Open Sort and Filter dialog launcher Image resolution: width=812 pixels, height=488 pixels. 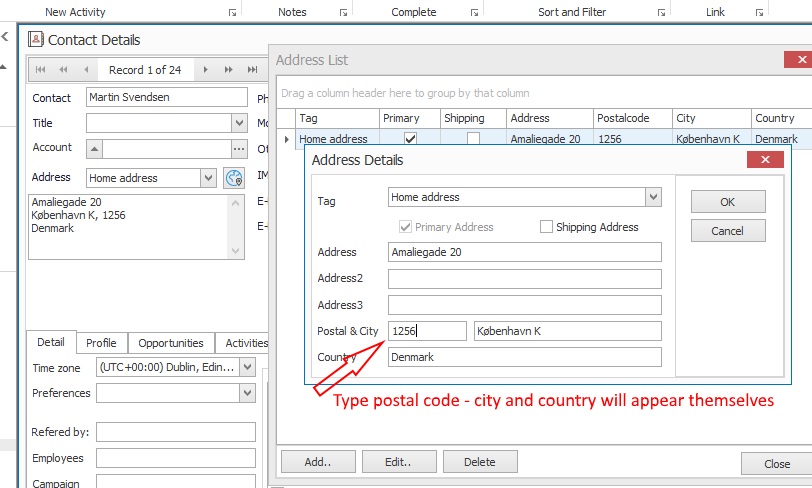(661, 12)
